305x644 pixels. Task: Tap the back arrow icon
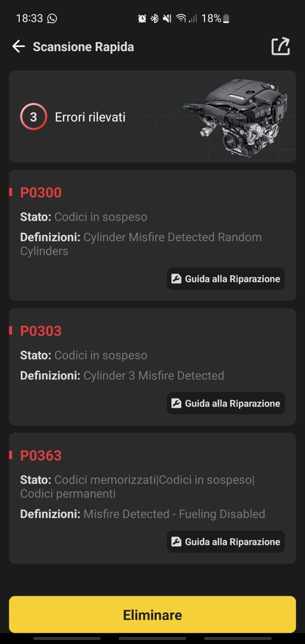coord(19,47)
